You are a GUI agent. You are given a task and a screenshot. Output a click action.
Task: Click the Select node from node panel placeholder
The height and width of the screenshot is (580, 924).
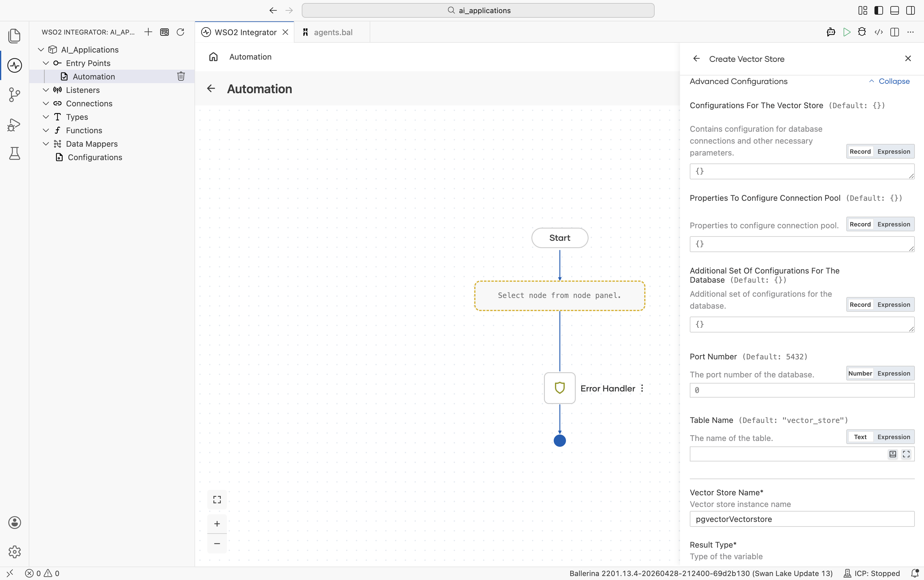pos(560,296)
